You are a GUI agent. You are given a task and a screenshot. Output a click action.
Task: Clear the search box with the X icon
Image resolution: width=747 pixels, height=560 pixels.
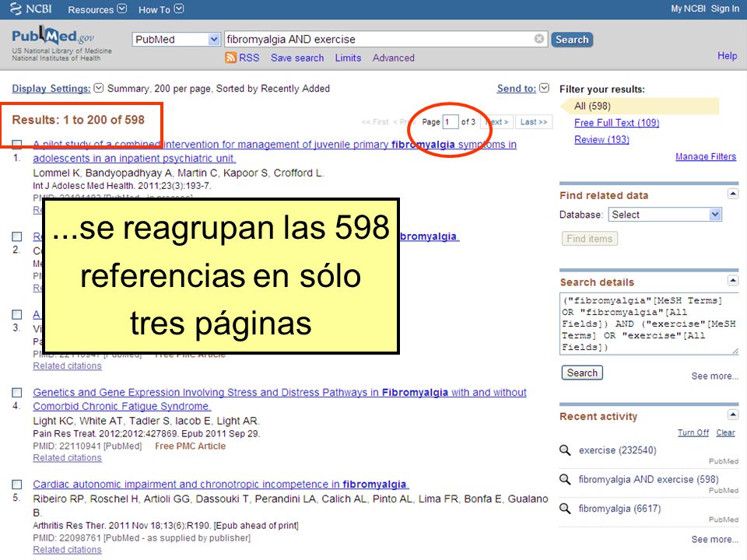coord(538,39)
